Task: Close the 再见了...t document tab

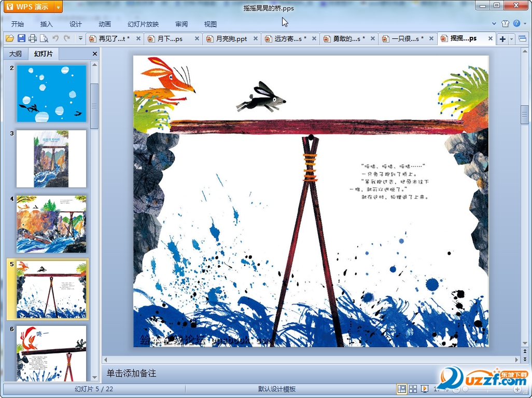Action: [138, 39]
